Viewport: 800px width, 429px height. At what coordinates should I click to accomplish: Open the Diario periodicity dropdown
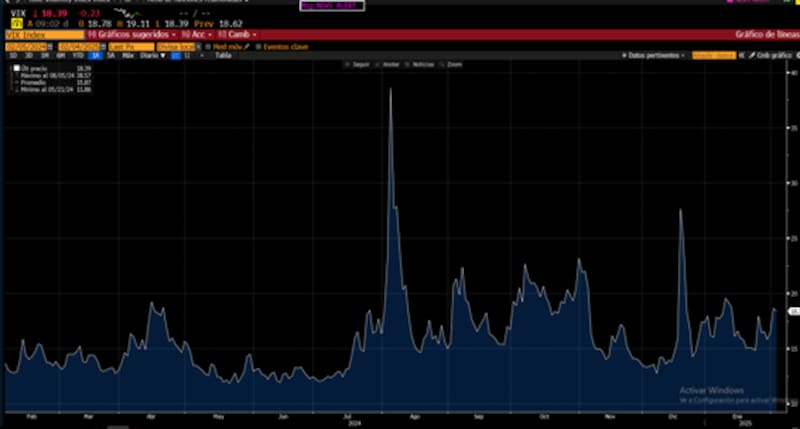(151, 56)
